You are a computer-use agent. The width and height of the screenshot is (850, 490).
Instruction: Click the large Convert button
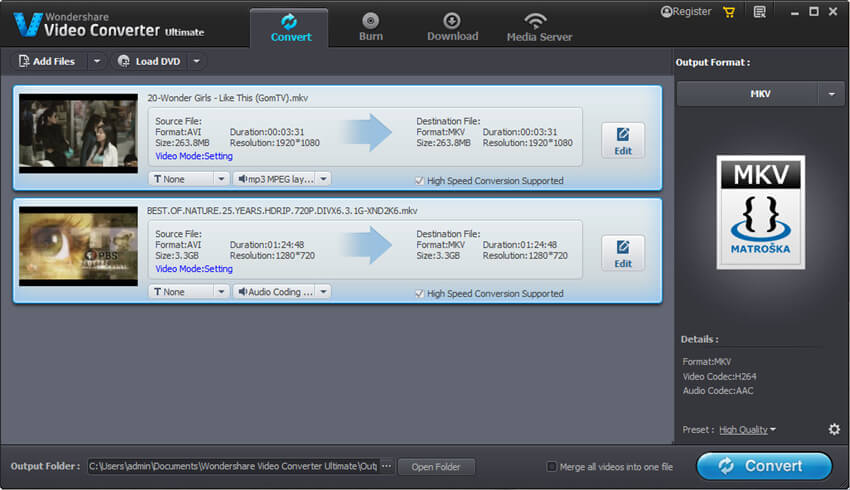point(764,466)
